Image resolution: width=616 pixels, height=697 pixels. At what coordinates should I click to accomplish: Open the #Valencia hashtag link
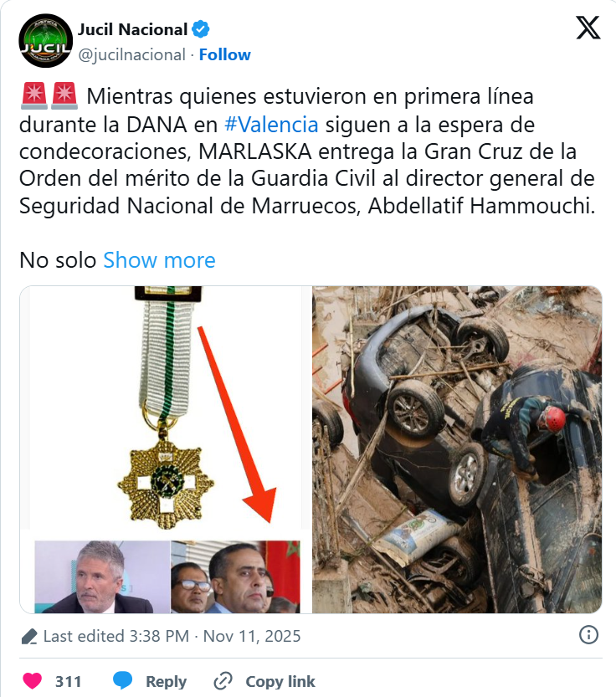tap(271, 125)
